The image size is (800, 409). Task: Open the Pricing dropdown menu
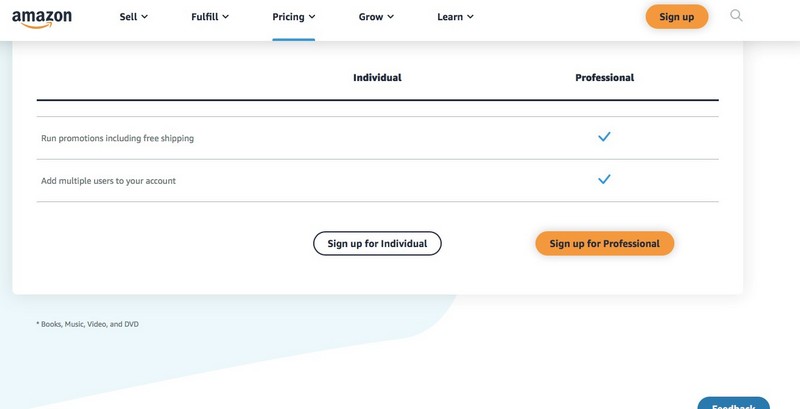coord(293,17)
